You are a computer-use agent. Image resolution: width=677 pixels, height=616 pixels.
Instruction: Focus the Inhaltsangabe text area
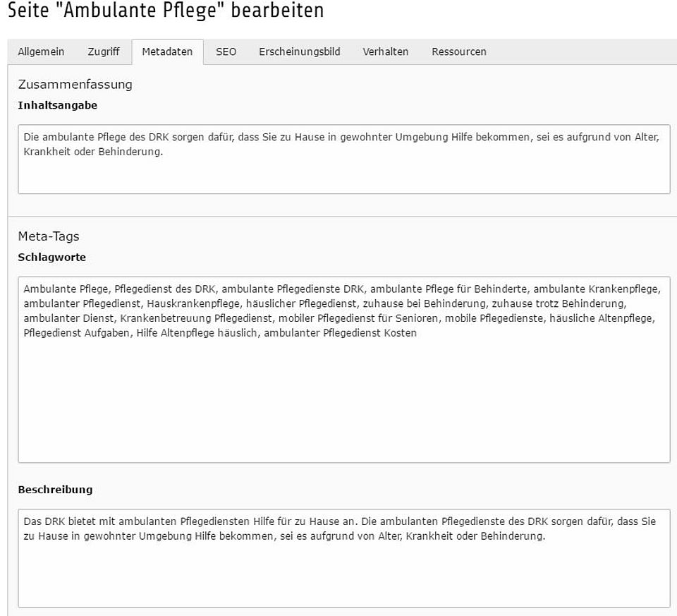click(343, 173)
